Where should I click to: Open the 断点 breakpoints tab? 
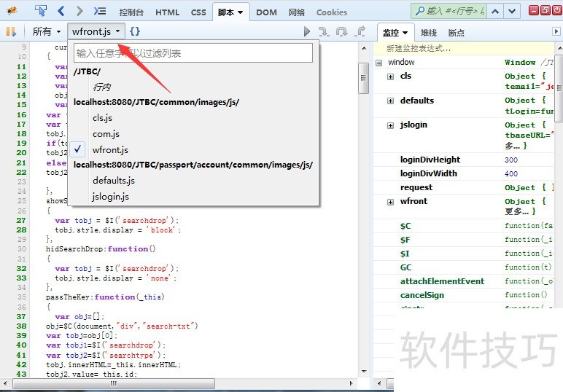click(x=457, y=33)
